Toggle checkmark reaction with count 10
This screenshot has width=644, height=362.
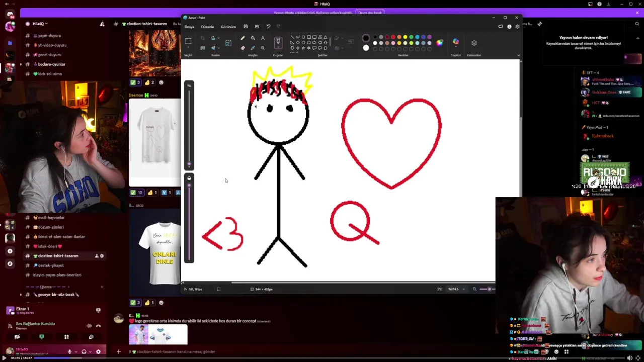(136, 193)
